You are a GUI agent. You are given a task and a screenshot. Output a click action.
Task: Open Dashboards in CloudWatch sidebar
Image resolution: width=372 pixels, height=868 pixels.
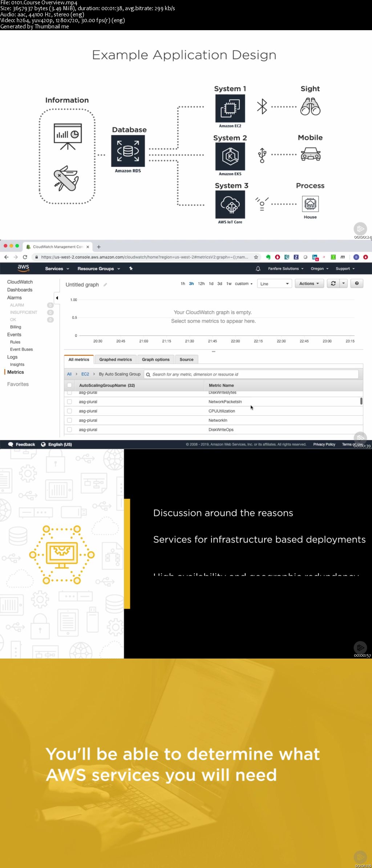point(20,290)
